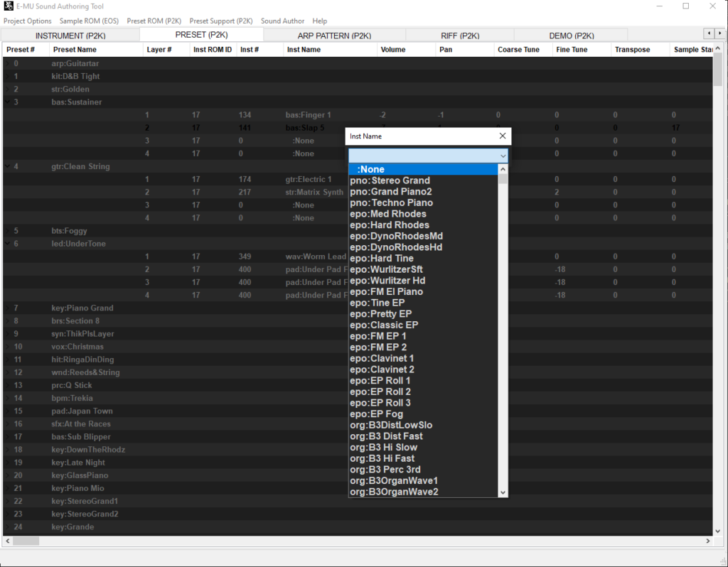Click the horizontal scrollbar left arrow
Screen dimensions: 728x567
click(7, 541)
